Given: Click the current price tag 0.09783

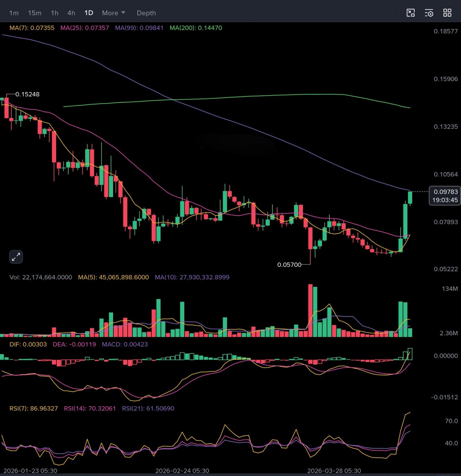Looking at the screenshot, I should click(445, 192).
